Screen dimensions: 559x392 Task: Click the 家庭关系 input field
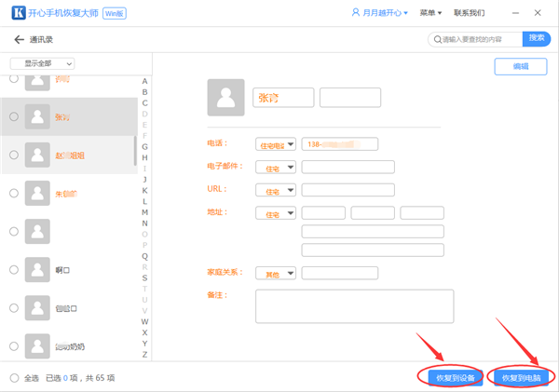(340, 274)
